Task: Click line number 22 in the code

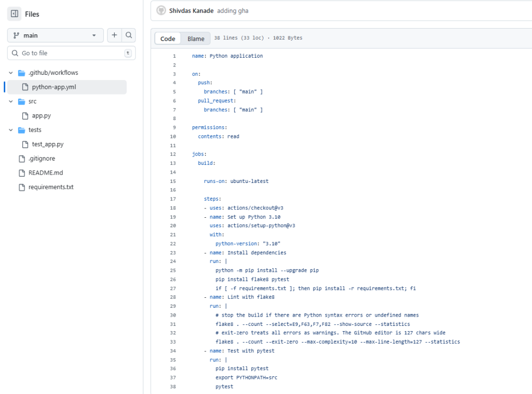Action: [171, 243]
